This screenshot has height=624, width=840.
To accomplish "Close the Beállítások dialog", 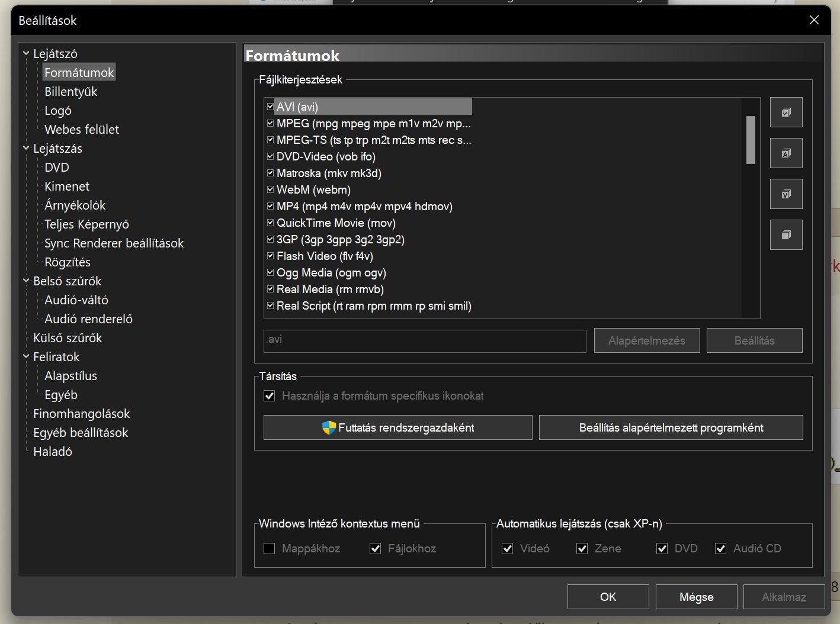I will [814, 20].
